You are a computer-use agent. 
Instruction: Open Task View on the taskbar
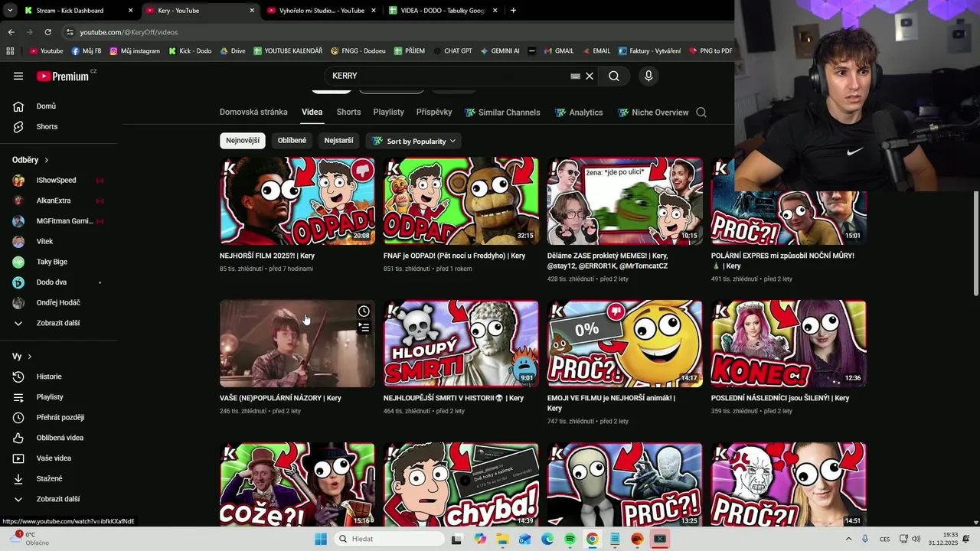click(x=457, y=539)
